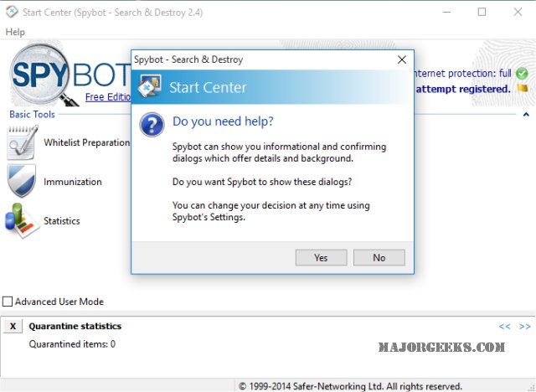Click the 'Quarantined items: 0' text
Image resolution: width=536 pixels, height=392 pixels.
(x=72, y=343)
